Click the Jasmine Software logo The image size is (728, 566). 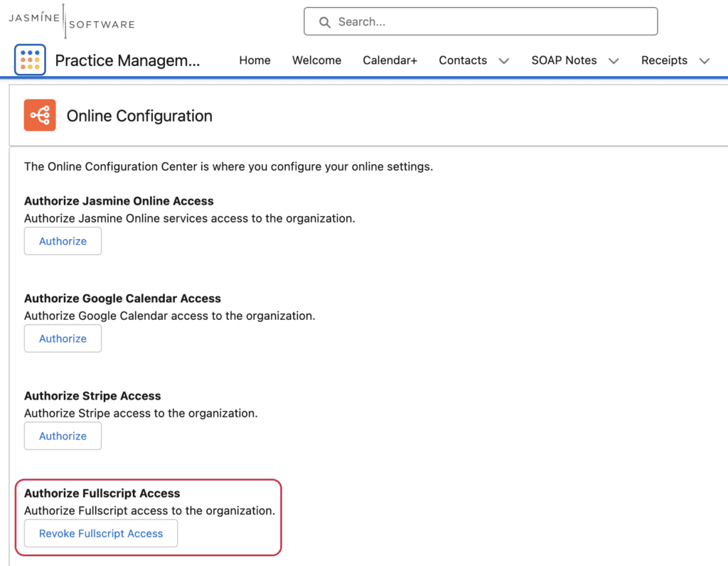point(72,21)
